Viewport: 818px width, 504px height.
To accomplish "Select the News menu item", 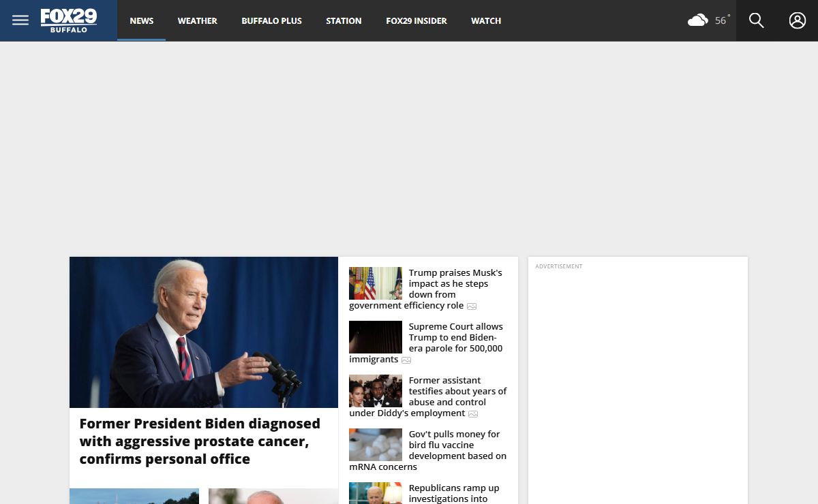I will coord(142,20).
